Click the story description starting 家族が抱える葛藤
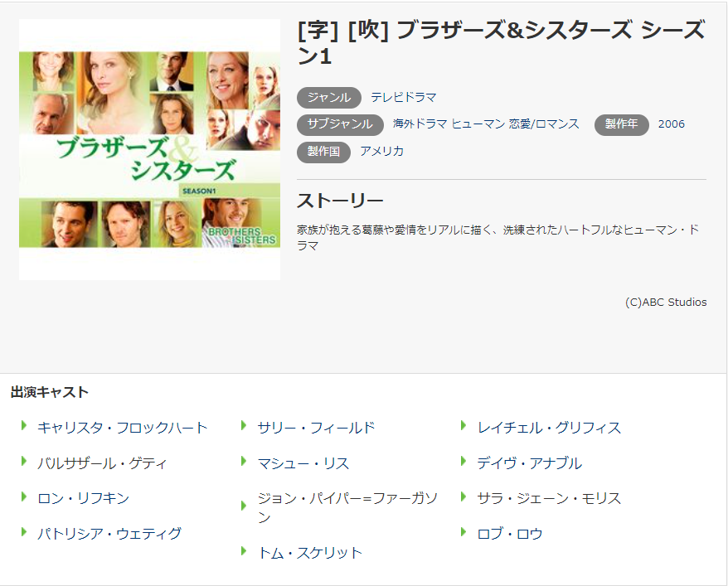Screen dimensions: 728x586 click(497, 238)
